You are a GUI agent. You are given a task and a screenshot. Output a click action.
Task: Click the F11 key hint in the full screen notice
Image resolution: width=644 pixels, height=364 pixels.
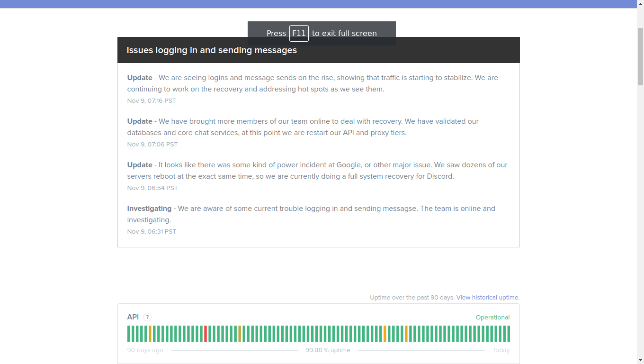pyautogui.click(x=299, y=33)
